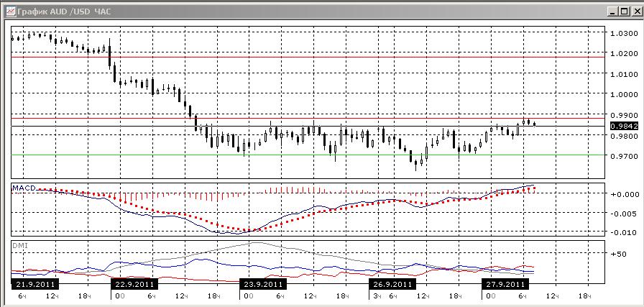Click the 1.0200 price axis label
The image size is (644, 307).
pos(625,53)
